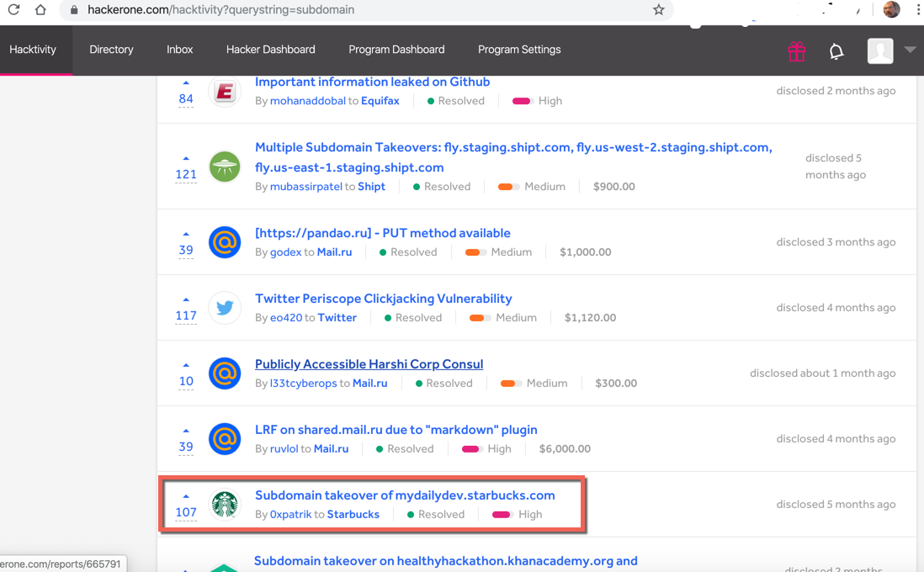924x572 pixels.
Task: Upvote the Twitter Periscope Clickjacking report
Action: click(x=186, y=299)
